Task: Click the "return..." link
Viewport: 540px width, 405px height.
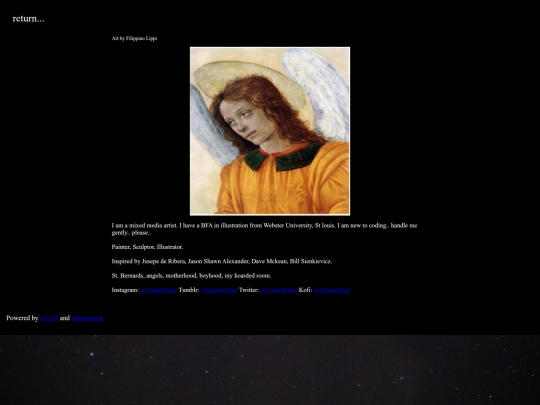Action: (28, 19)
